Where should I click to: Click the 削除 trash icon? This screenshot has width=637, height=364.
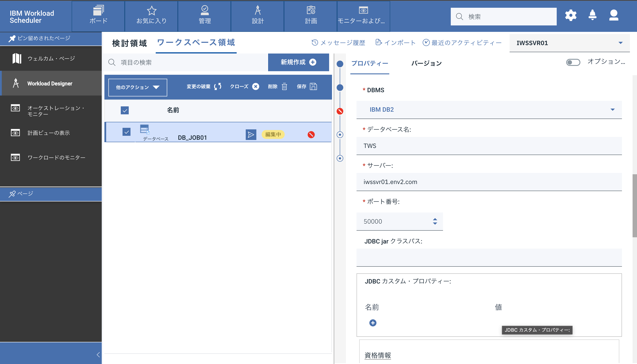(284, 86)
